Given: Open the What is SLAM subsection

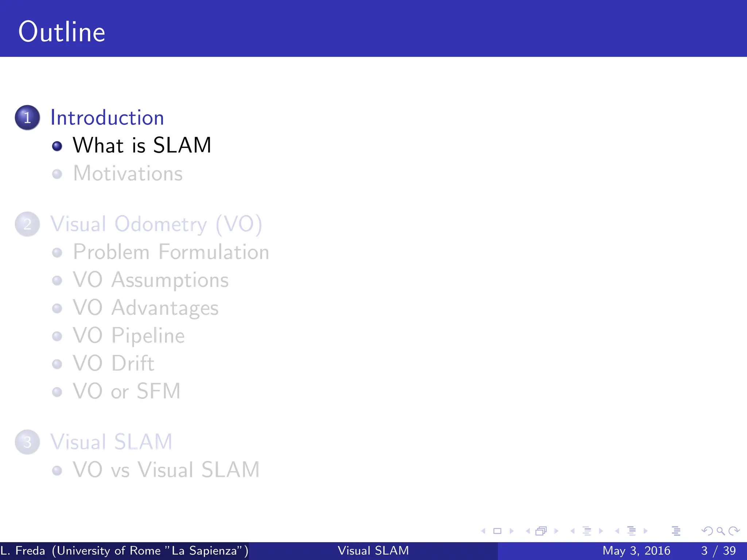Looking at the screenshot, I should pyautogui.click(x=142, y=145).
